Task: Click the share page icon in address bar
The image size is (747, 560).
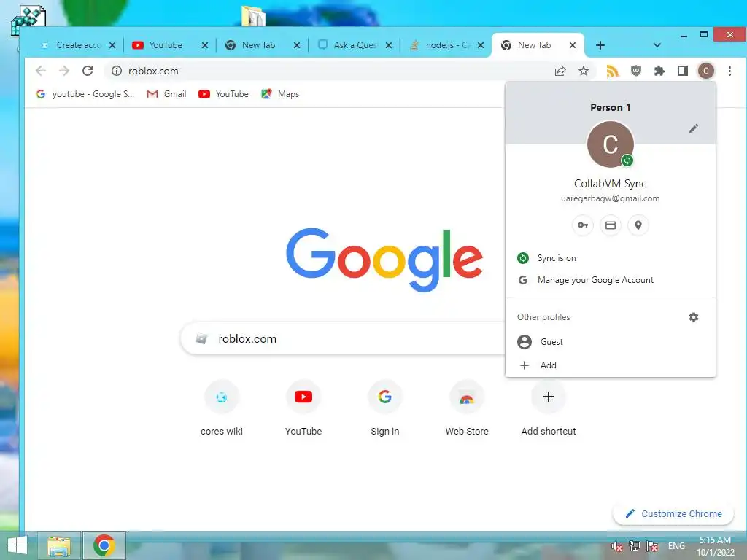Action: pos(560,71)
